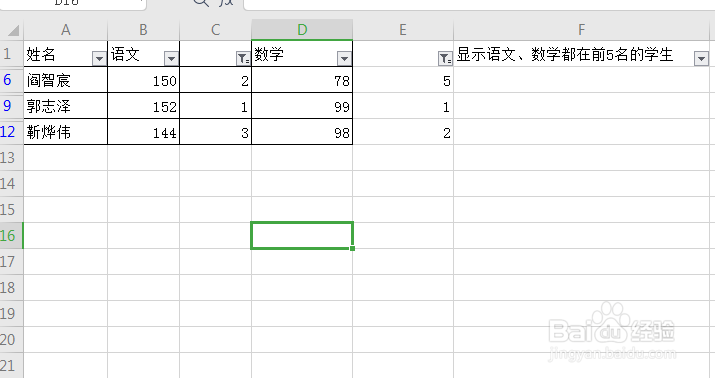
Task: Select column B header
Action: coord(143,30)
